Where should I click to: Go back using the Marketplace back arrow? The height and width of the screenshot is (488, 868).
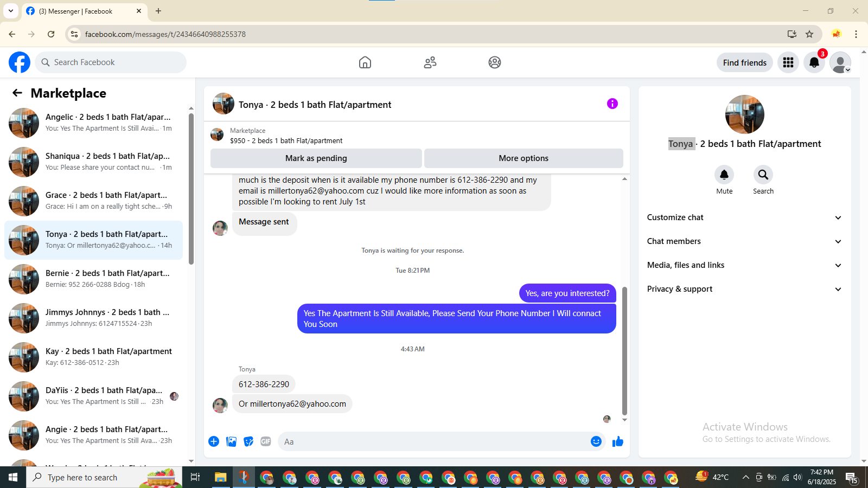coord(17,93)
